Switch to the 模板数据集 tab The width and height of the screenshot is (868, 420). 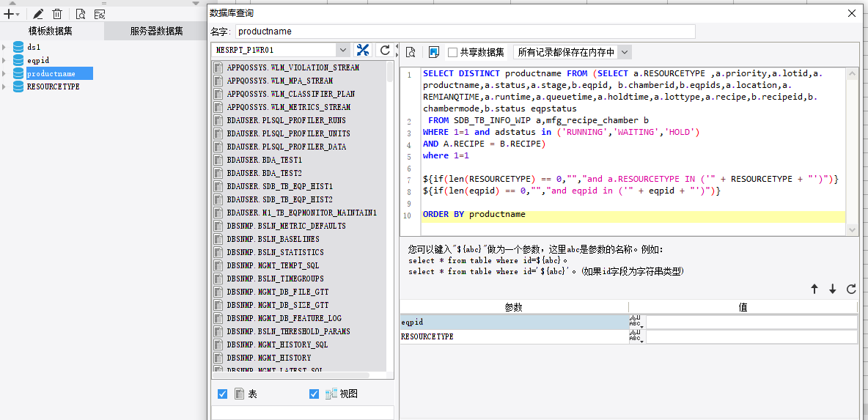coord(51,31)
